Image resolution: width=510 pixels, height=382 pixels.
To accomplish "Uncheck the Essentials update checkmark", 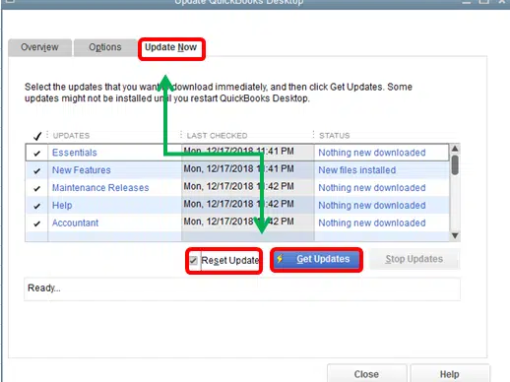I will point(37,153).
